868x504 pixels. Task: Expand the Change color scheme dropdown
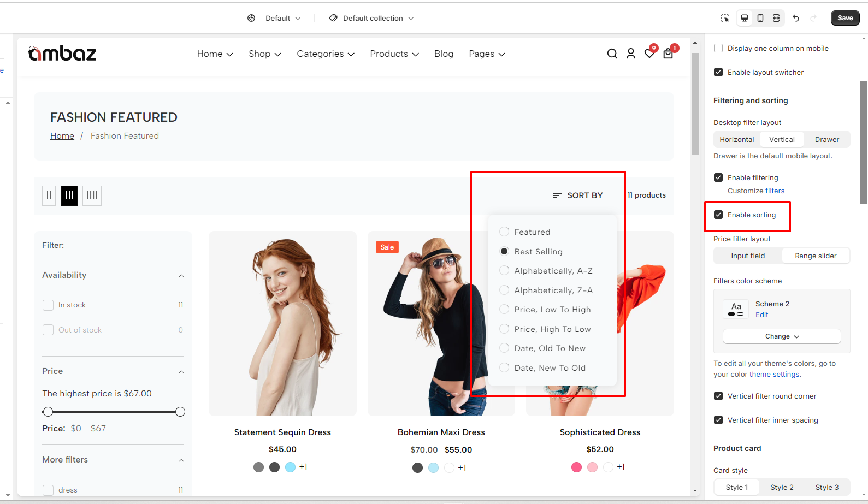coord(781,336)
